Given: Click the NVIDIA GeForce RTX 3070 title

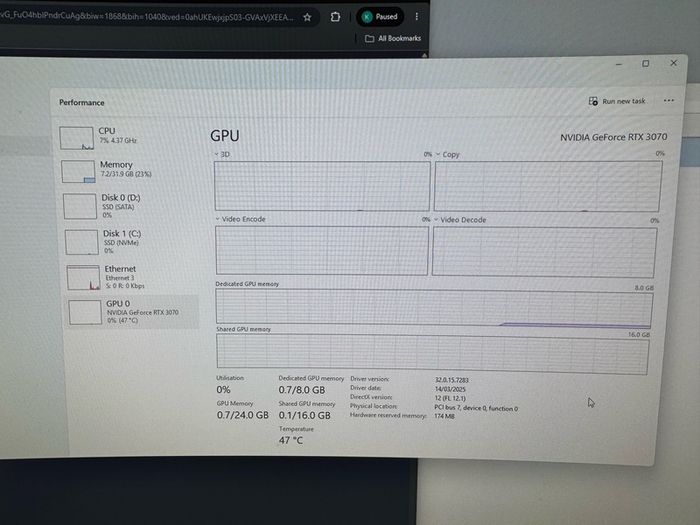Looking at the screenshot, I should [613, 137].
